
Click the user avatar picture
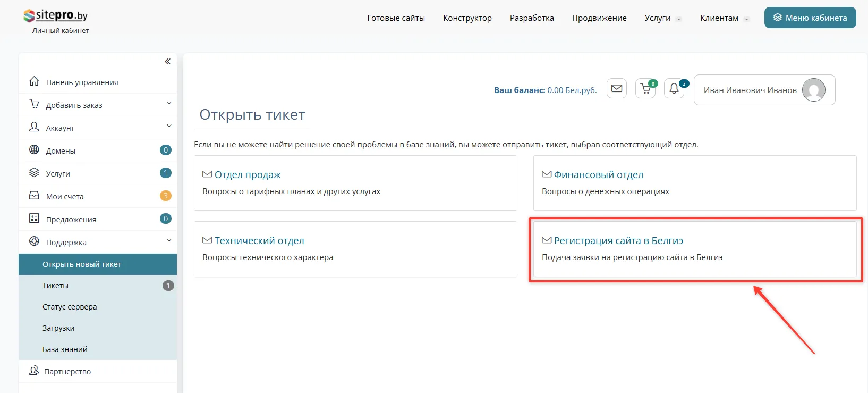pyautogui.click(x=813, y=90)
